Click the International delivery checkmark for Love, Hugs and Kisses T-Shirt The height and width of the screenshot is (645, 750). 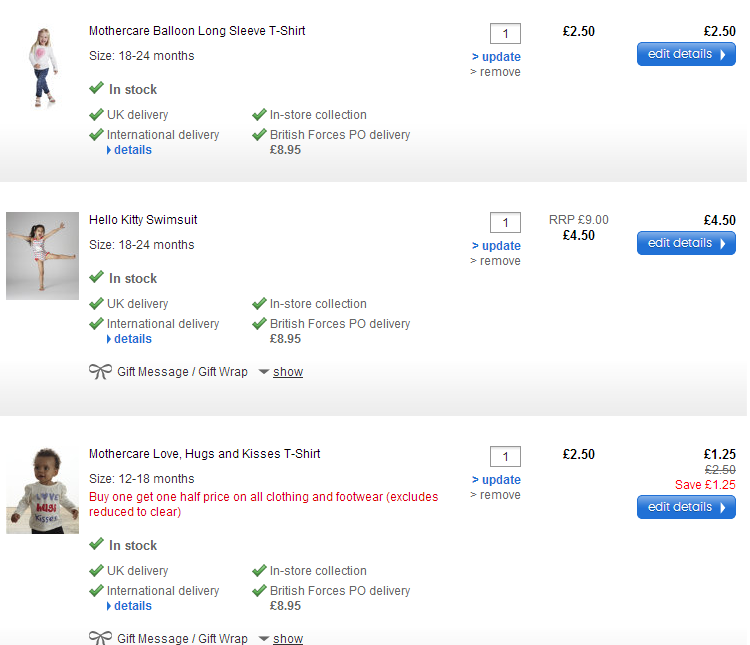[x=96, y=591]
